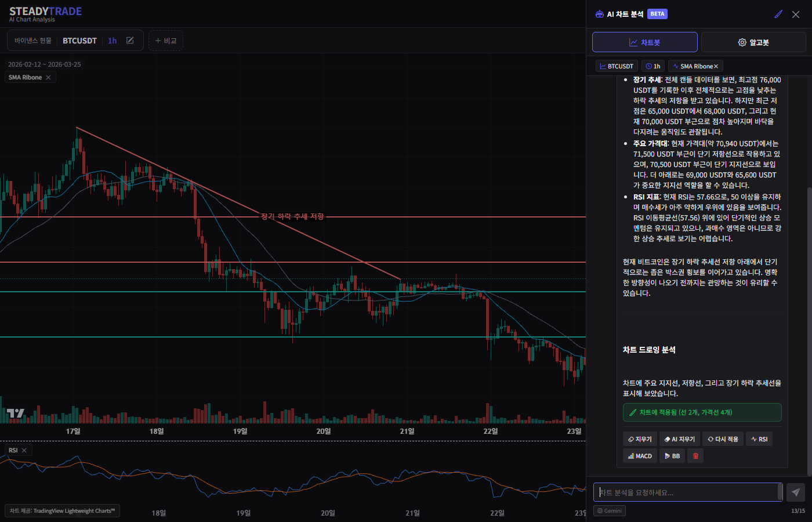The width and height of the screenshot is (812, 522).
Task: Send the chart analysis request
Action: pos(795,492)
